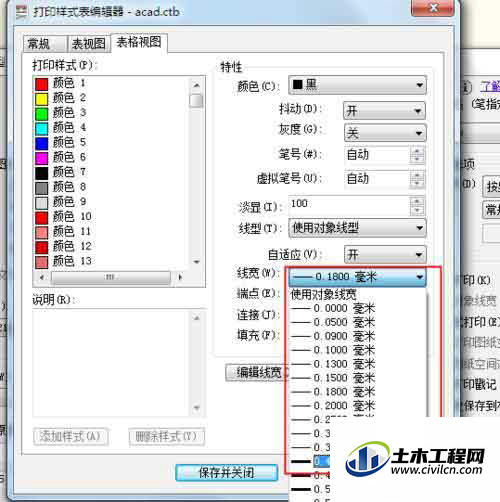Click inside the 说明(R) description box
The width and height of the screenshot is (500, 502).
[x=113, y=363]
